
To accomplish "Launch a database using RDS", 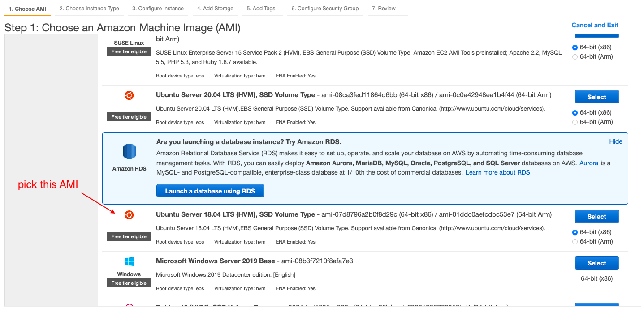I will click(x=210, y=191).
